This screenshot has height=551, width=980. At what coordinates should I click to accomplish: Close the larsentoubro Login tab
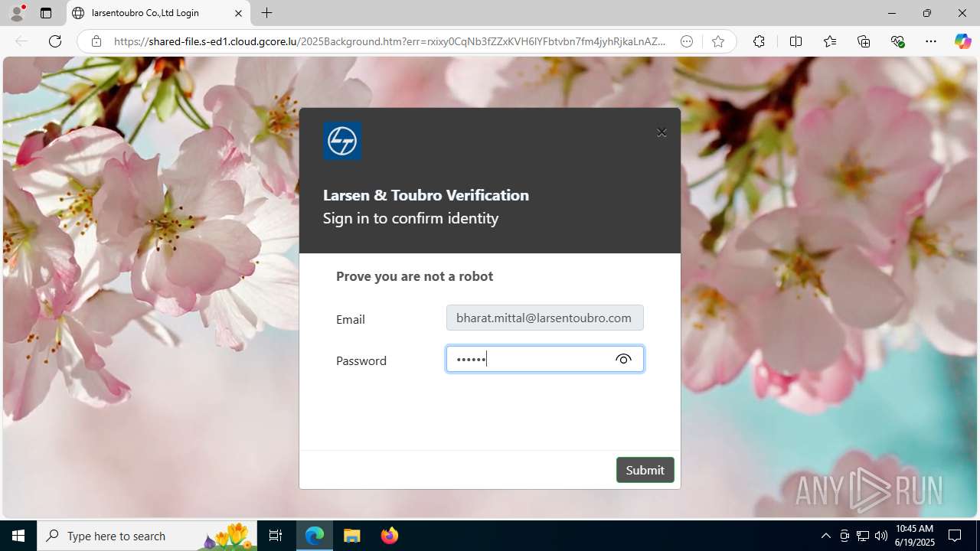click(238, 13)
